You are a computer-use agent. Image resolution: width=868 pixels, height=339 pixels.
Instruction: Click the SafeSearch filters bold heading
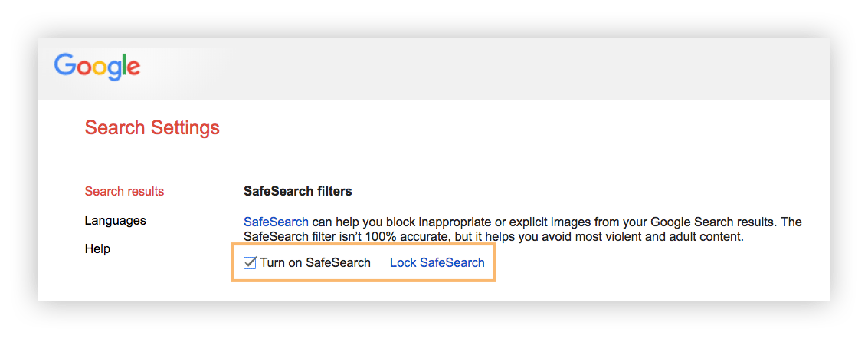298,192
